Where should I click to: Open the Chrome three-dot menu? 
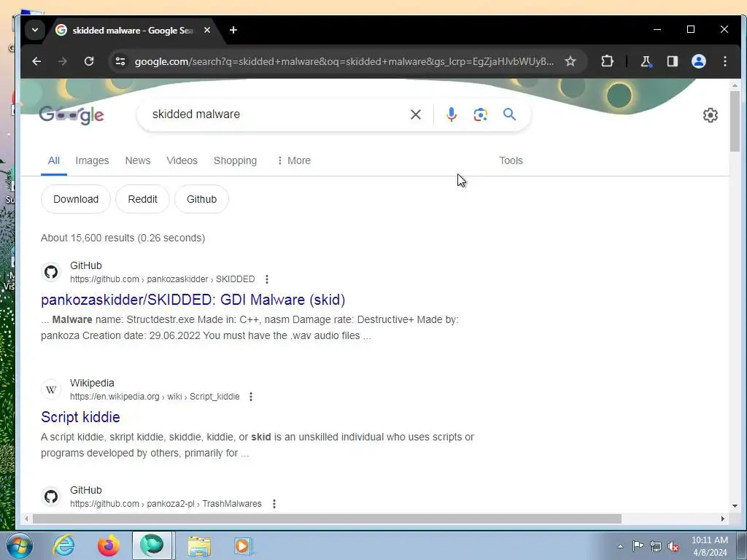[725, 61]
